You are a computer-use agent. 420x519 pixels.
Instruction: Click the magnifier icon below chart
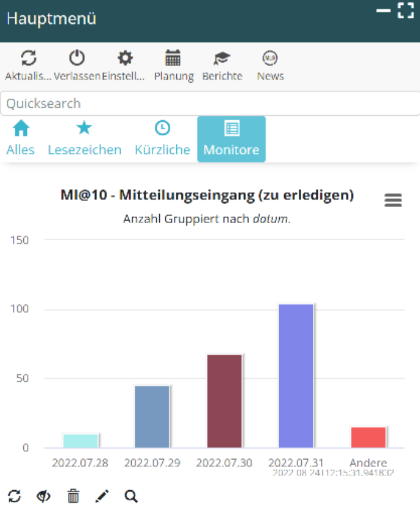[x=131, y=496]
